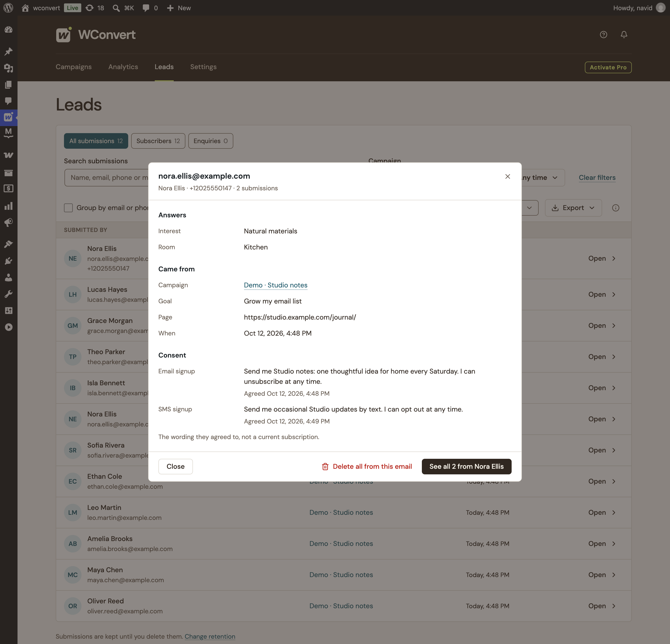Click the Close button in the dialog
The image size is (670, 644).
(x=175, y=467)
